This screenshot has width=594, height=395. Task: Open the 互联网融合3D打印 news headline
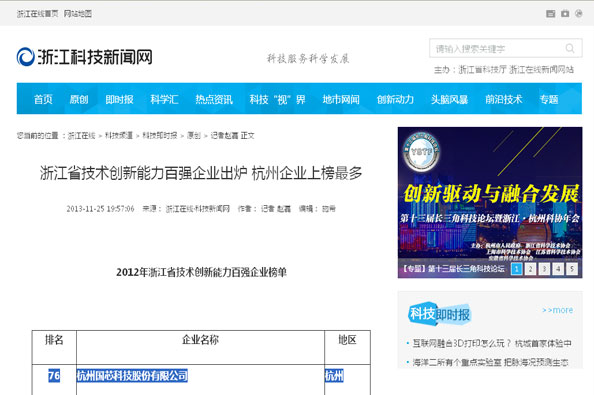pos(492,343)
